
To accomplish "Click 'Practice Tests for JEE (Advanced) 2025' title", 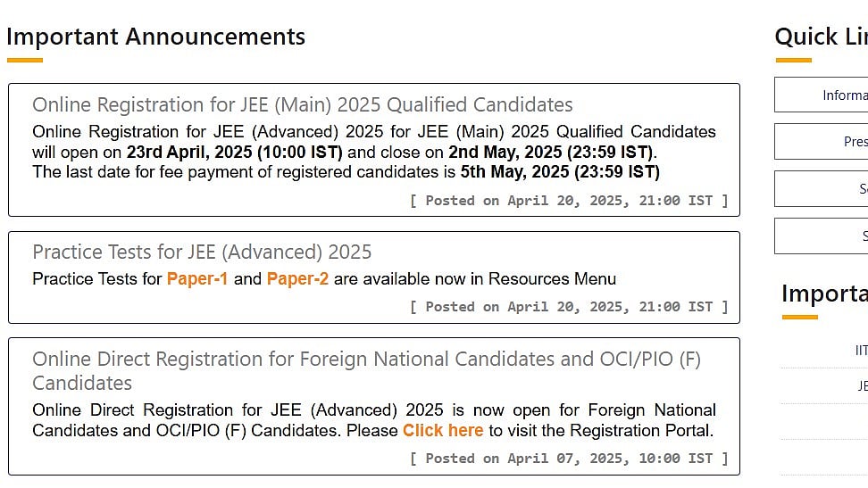I will (x=202, y=252).
